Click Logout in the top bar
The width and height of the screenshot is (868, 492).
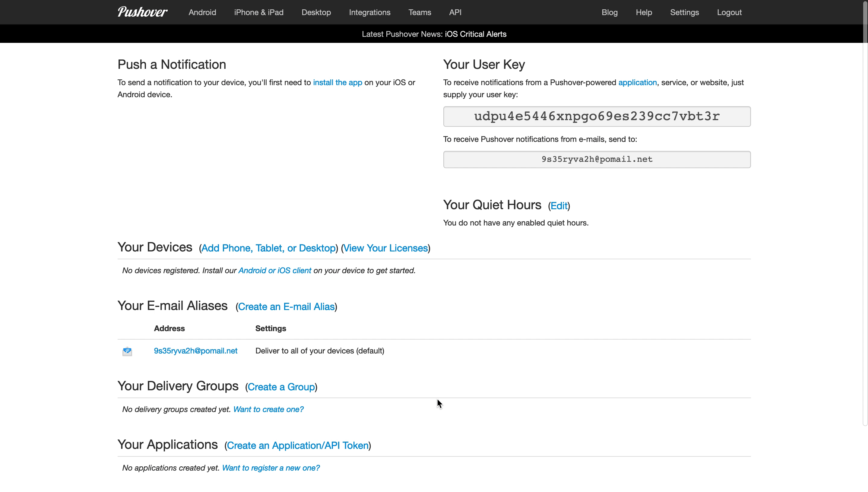coord(729,12)
